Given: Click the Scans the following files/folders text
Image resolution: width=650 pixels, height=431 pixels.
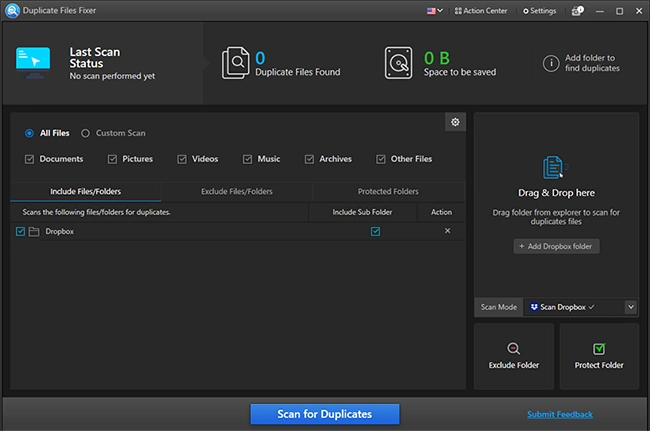Looking at the screenshot, I should [x=97, y=212].
